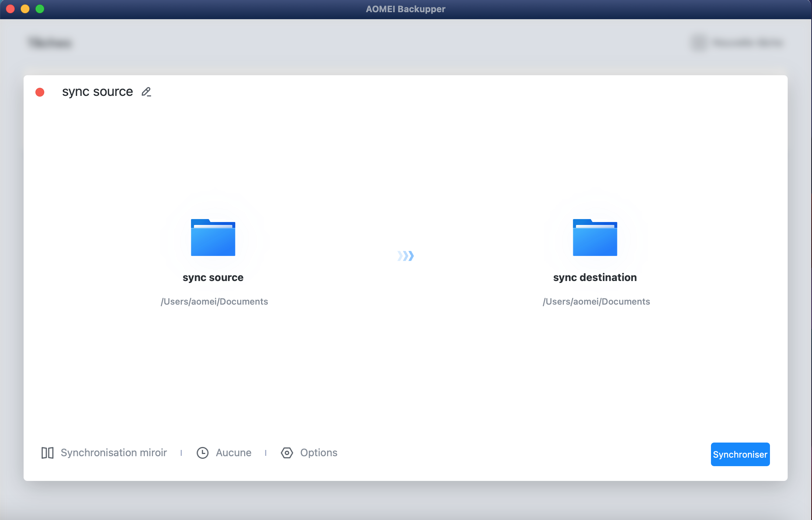The width and height of the screenshot is (812, 520).
Task: Select the destination path under sync destination
Action: [596, 302]
